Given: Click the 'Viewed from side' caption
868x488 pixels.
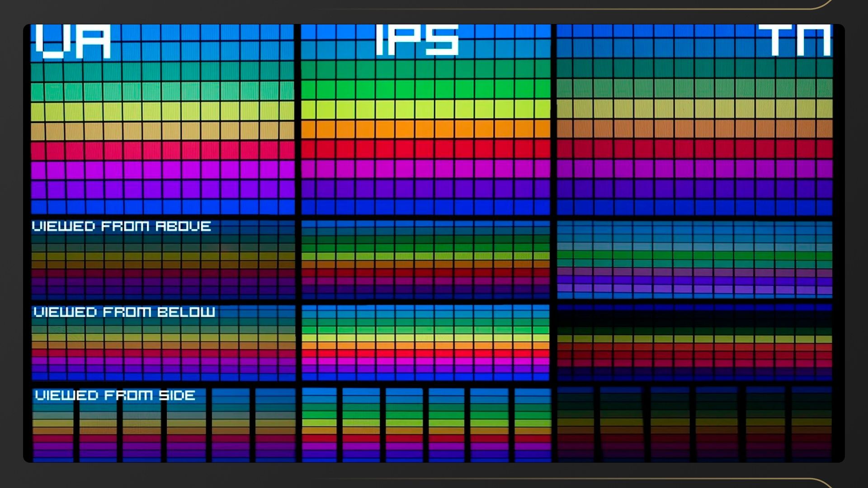Looking at the screenshot, I should coord(115,396).
